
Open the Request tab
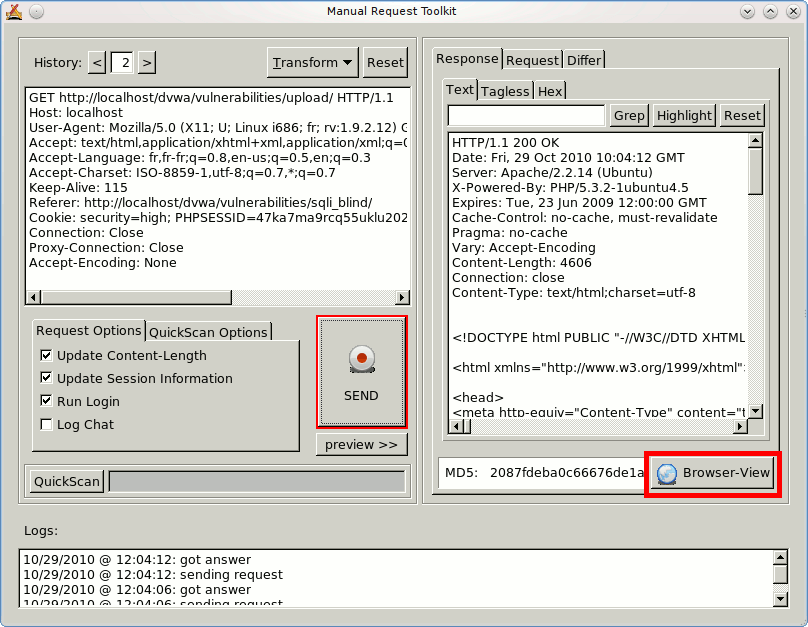(532, 60)
